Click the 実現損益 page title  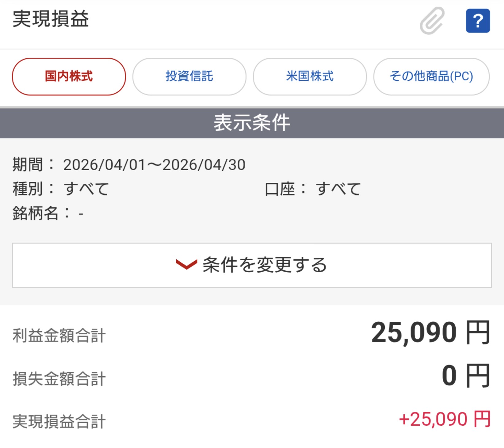tap(51, 19)
